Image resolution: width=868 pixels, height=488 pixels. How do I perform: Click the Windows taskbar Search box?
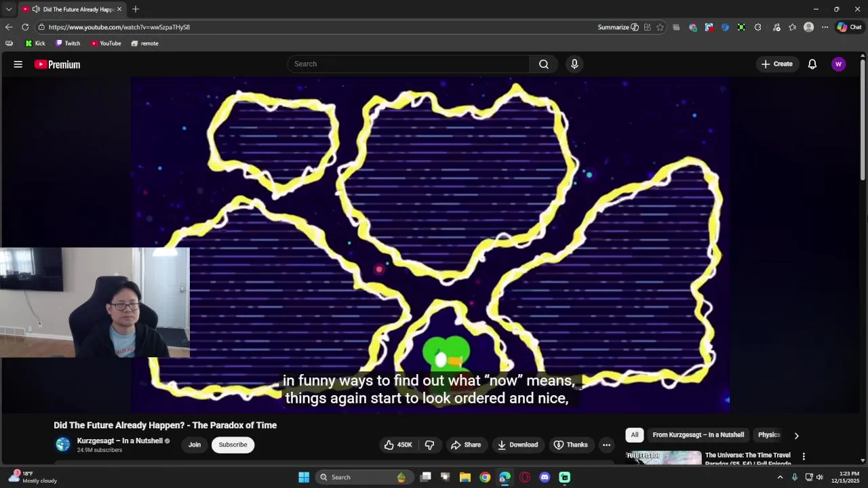(363, 477)
